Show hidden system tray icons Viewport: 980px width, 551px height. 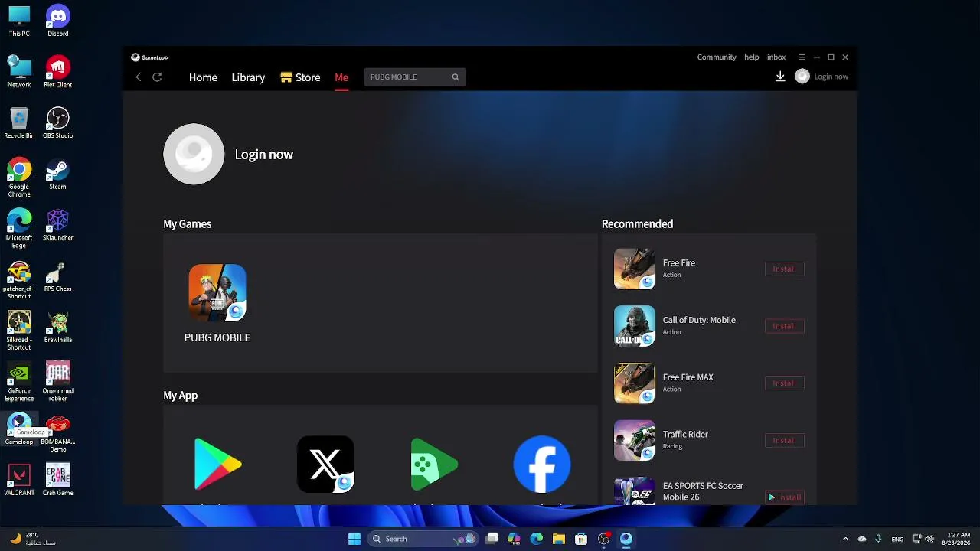click(x=845, y=539)
